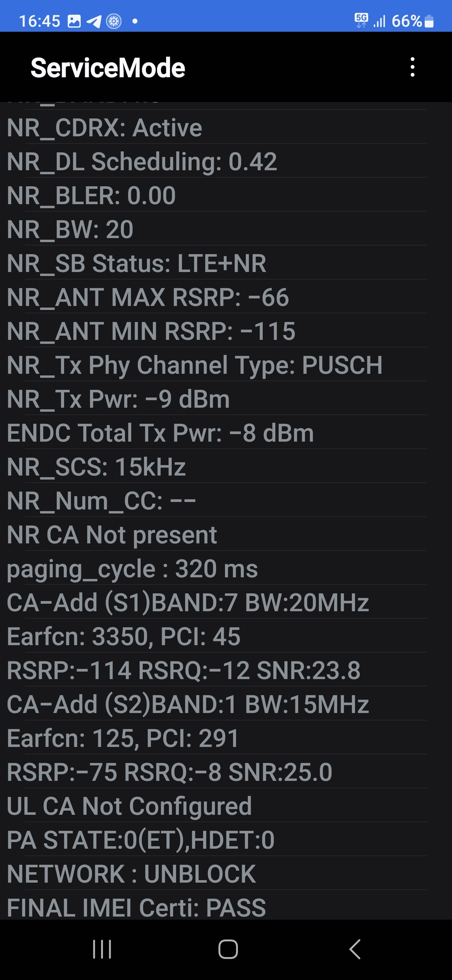Image resolution: width=452 pixels, height=980 pixels.
Task: Tap the NR_SB Status: LTE+NR line
Action: (x=217, y=263)
